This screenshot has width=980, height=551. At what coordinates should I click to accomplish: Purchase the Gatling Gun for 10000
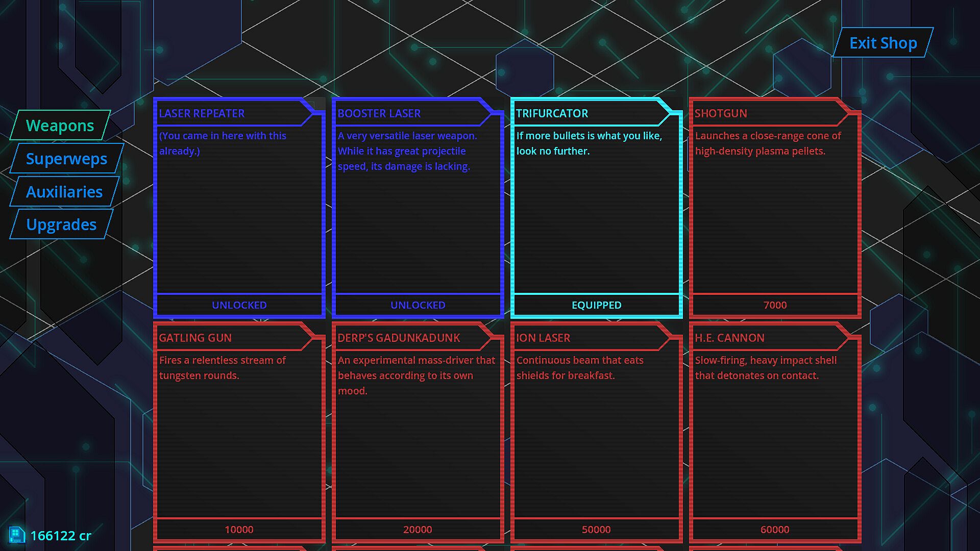pos(239,530)
